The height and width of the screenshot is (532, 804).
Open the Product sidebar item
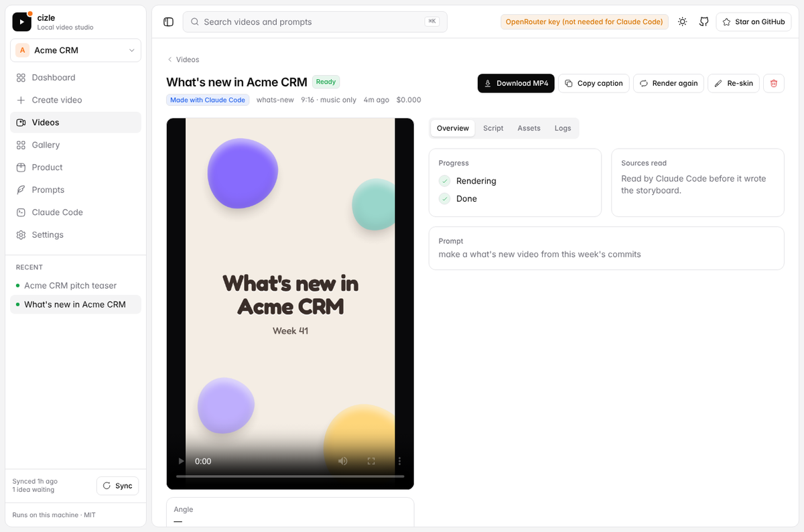point(76,168)
